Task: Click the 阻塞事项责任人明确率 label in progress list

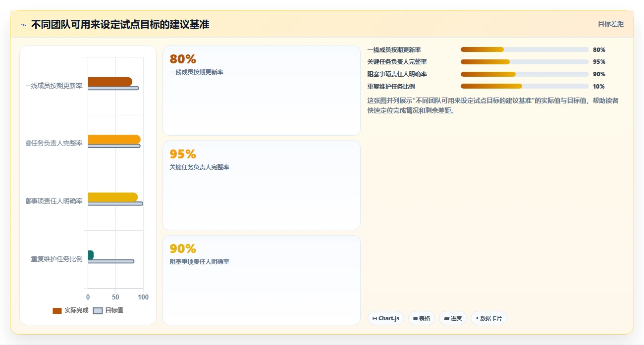Action: (x=397, y=74)
